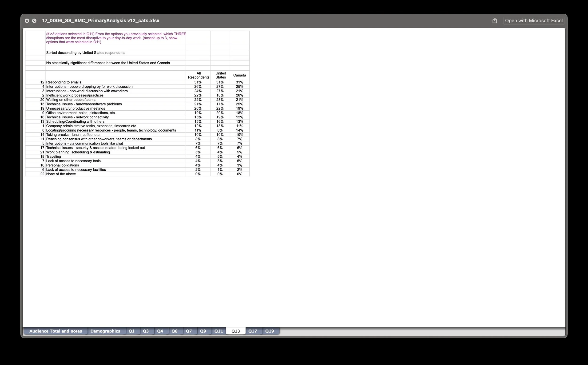Viewport: 588px width, 365px height.
Task: Click the United States column header cell
Action: pos(221,75)
